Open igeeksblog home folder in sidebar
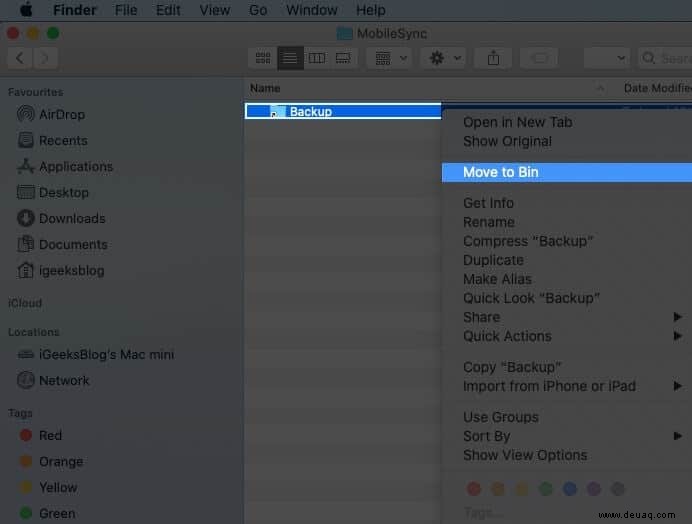The width and height of the screenshot is (692, 524). (x=61, y=271)
